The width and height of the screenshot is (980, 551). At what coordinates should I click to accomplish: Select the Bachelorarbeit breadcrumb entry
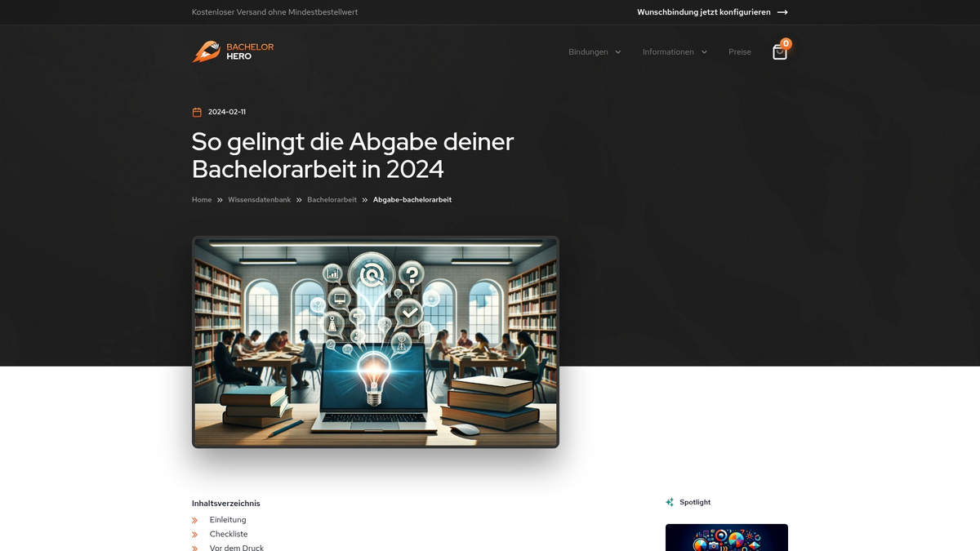pos(332,199)
